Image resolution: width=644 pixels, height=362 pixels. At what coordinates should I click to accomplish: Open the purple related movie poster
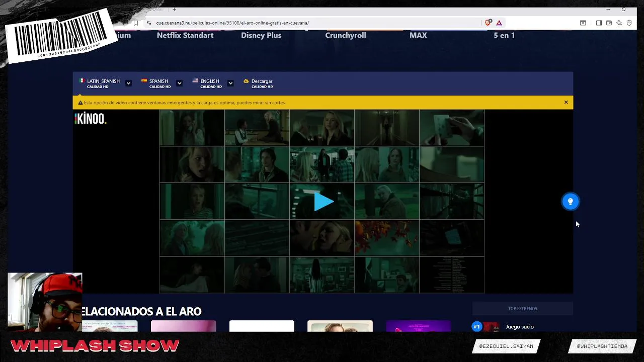pos(419,326)
